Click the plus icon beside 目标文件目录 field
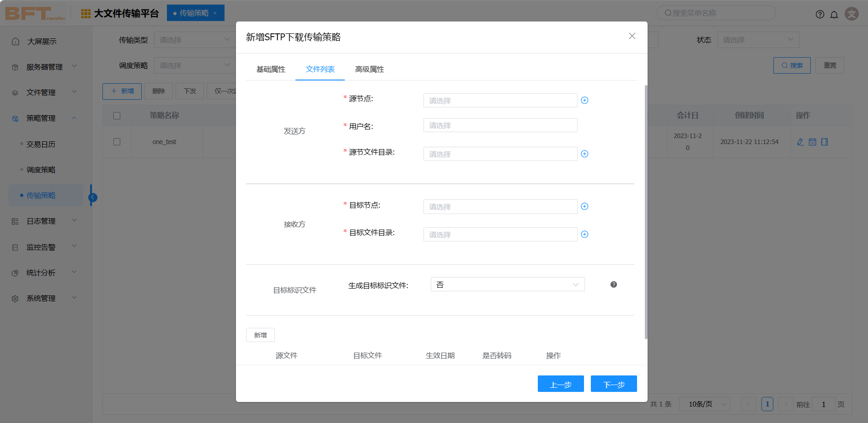Image resolution: width=868 pixels, height=423 pixels. (x=584, y=235)
